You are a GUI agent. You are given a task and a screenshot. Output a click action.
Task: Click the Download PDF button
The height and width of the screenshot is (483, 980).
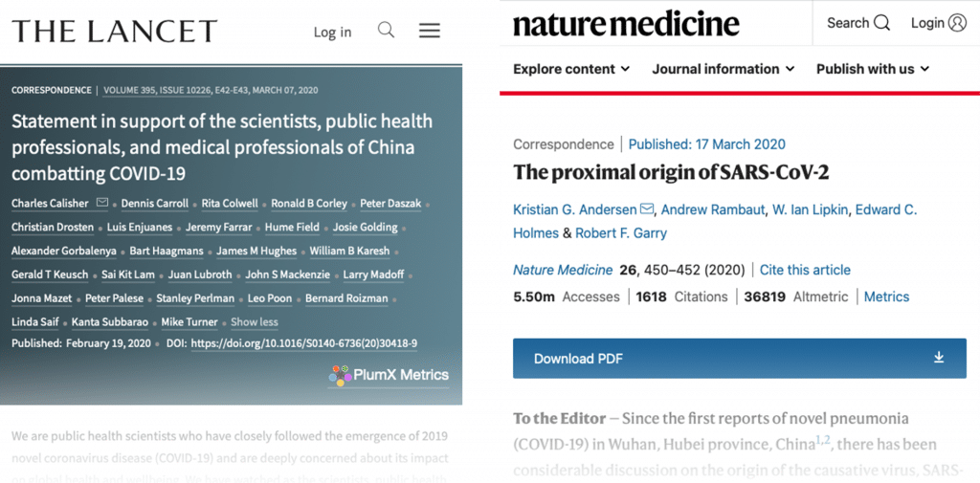tap(740, 358)
